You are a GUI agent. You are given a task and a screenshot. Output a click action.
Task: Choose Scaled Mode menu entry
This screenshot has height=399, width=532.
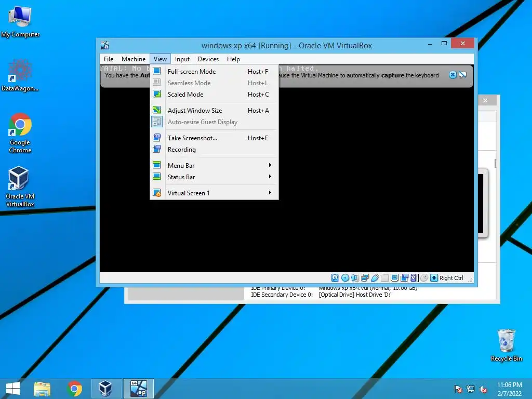click(214, 95)
